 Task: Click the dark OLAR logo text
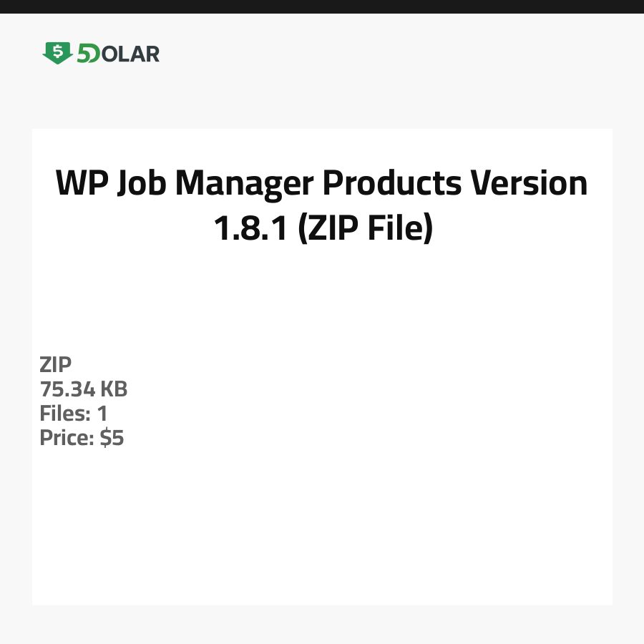(130, 54)
